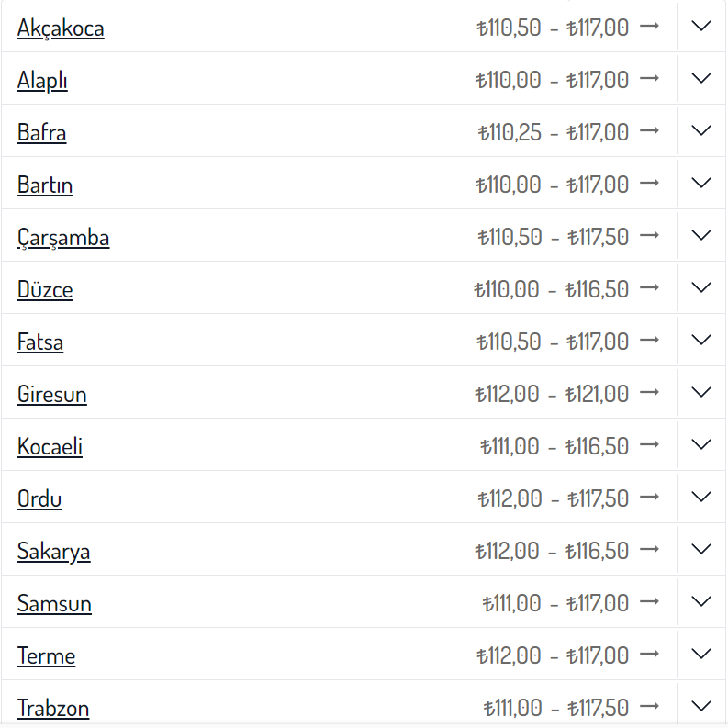Open the Çarşamba link
Image resolution: width=728 pixels, height=728 pixels.
coord(63,238)
